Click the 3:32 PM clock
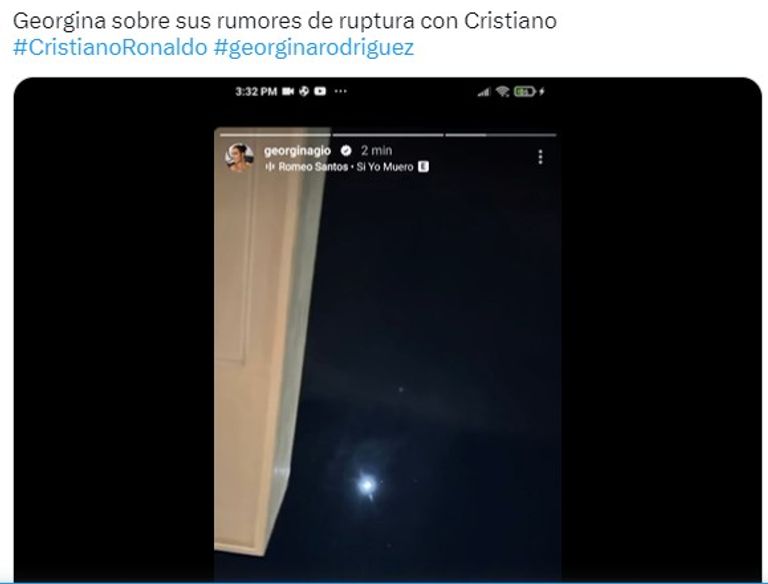 [256, 92]
